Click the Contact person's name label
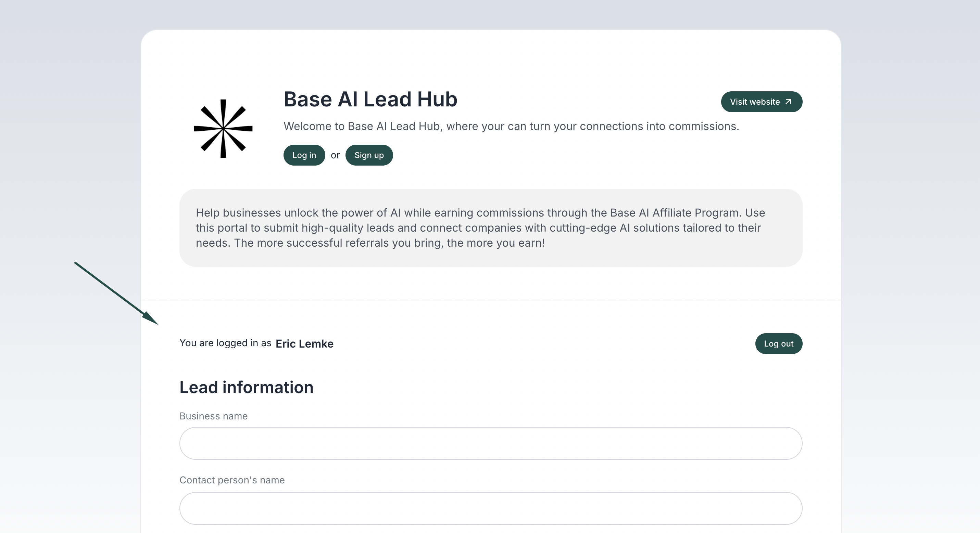The width and height of the screenshot is (980, 533). (232, 480)
